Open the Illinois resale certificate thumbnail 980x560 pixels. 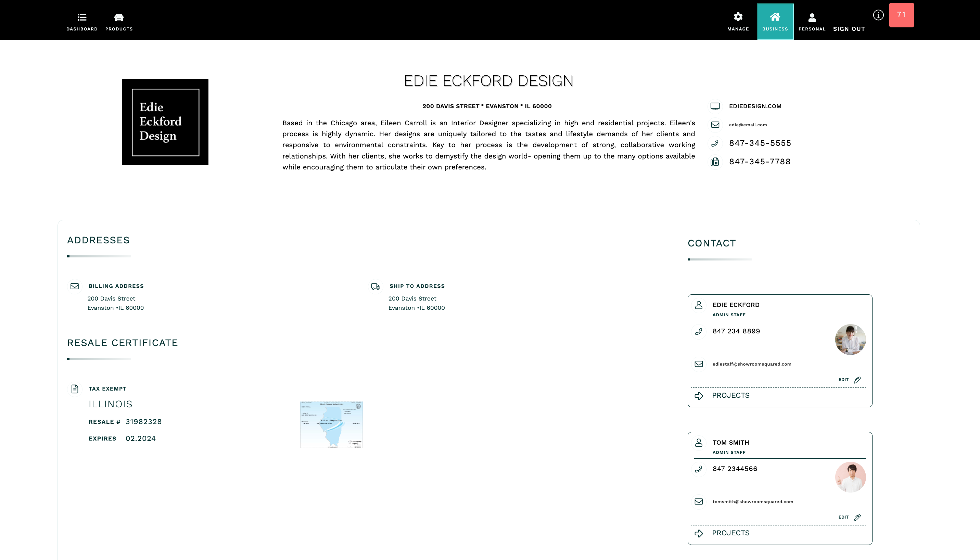[331, 424]
